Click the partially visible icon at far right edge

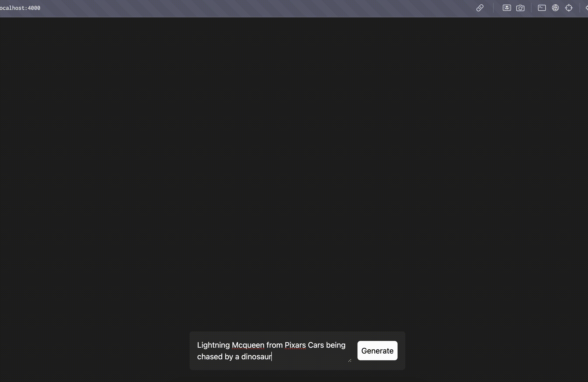point(587,8)
